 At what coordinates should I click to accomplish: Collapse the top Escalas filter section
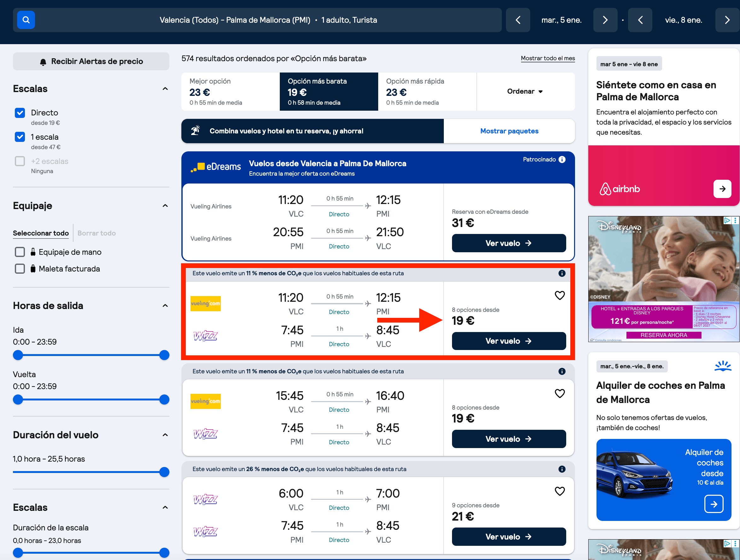click(x=165, y=89)
